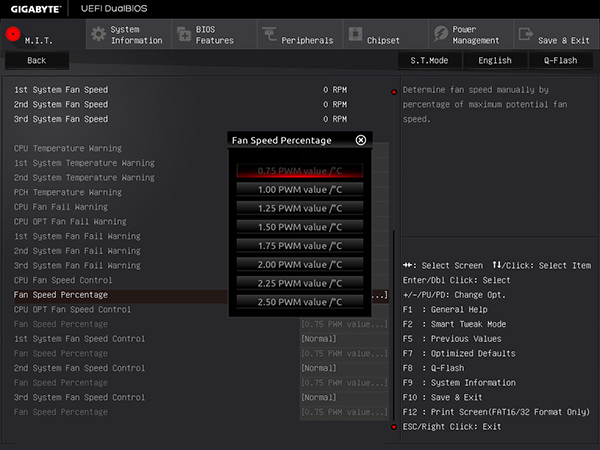Choose 1.50 PWM value option
The height and width of the screenshot is (450, 600).
(x=300, y=227)
